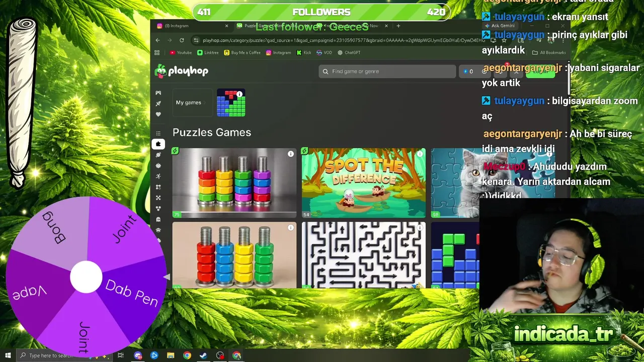Click the Dab Pen wheel segment

pos(132,294)
